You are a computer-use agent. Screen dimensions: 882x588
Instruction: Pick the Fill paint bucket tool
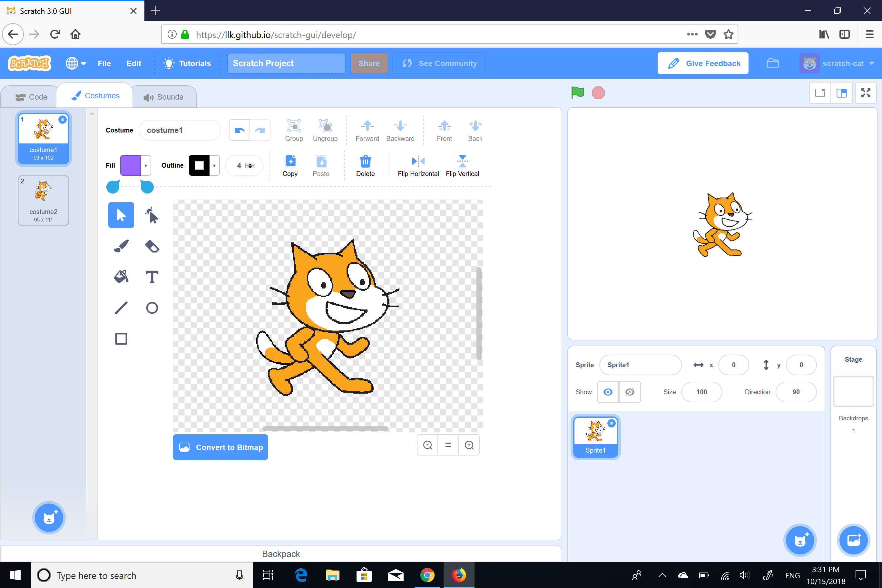[x=121, y=276]
